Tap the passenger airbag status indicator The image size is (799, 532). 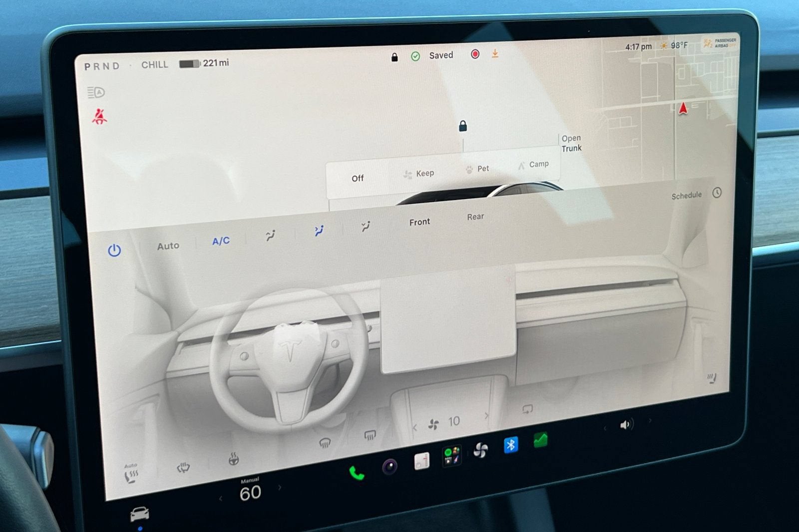[720, 43]
